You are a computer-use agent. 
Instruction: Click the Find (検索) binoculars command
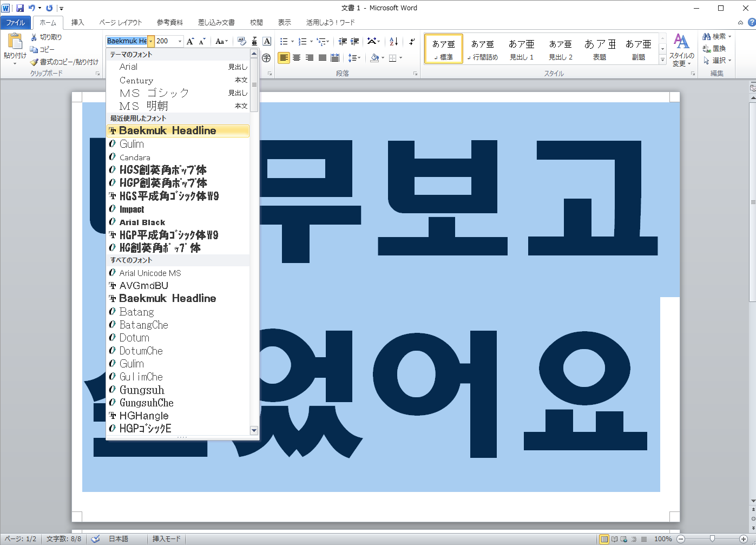pyautogui.click(x=716, y=36)
